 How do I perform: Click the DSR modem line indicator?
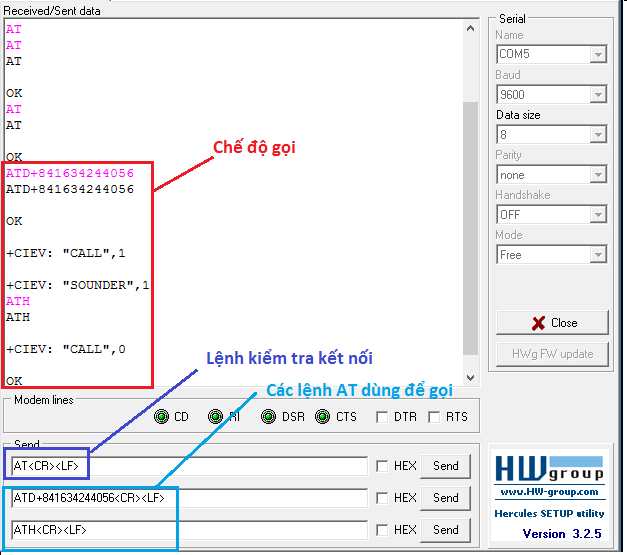pyautogui.click(x=268, y=417)
